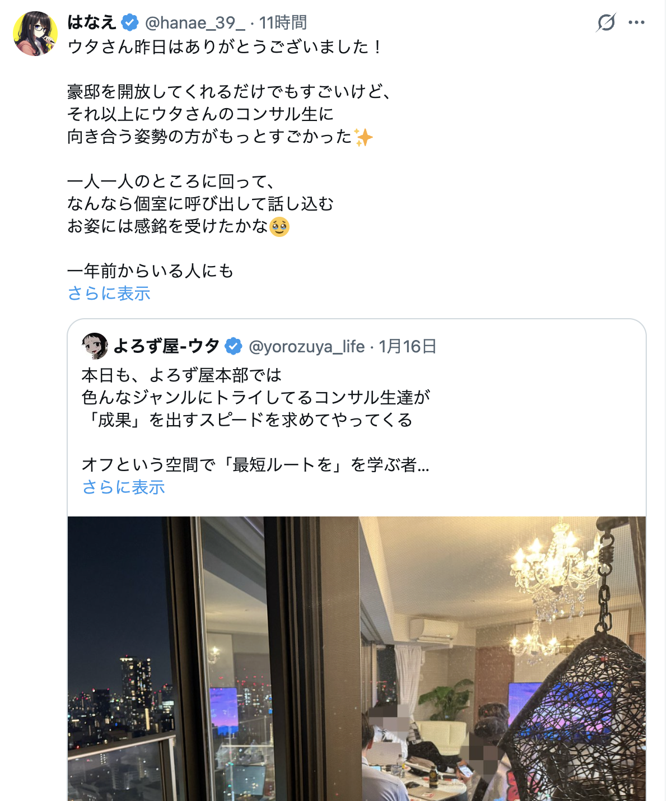Click はなえ's blue verified badge
Viewport: 672px width, 801px height.
tap(130, 22)
